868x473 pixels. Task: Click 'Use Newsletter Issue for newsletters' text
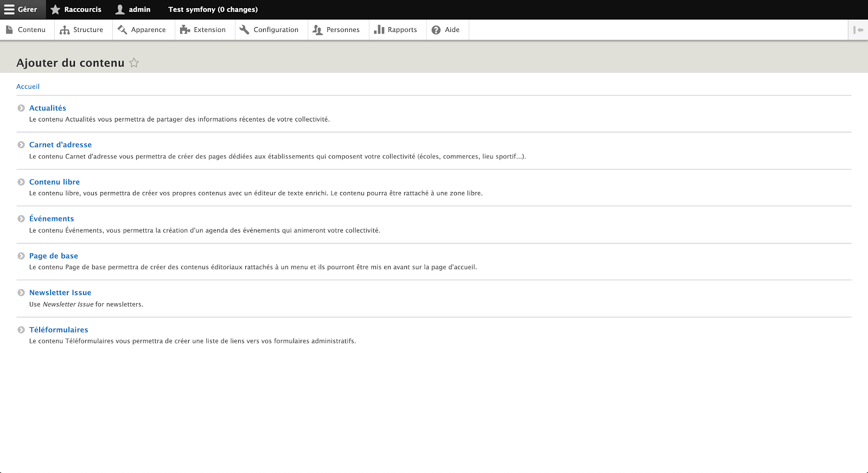pos(86,304)
